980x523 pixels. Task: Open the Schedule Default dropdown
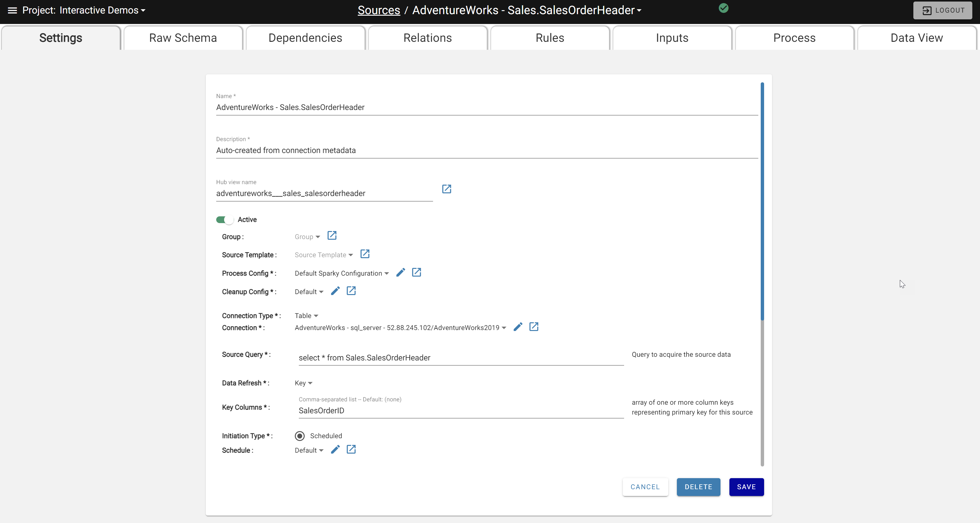coord(309,450)
